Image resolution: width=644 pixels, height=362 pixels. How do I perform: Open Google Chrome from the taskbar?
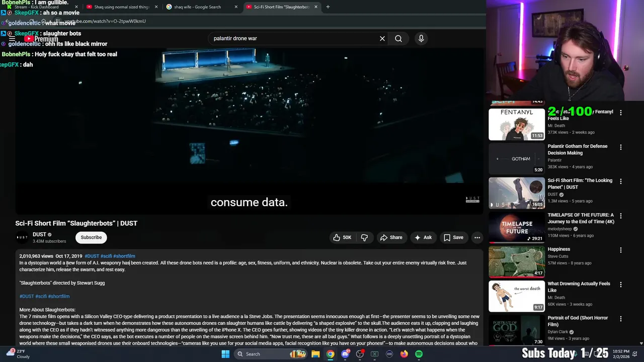tap(330, 354)
